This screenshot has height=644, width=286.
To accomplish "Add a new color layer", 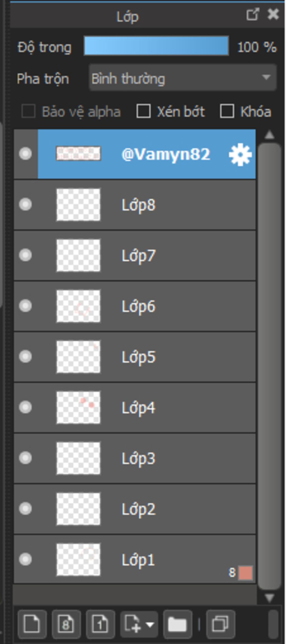I will coord(32,624).
